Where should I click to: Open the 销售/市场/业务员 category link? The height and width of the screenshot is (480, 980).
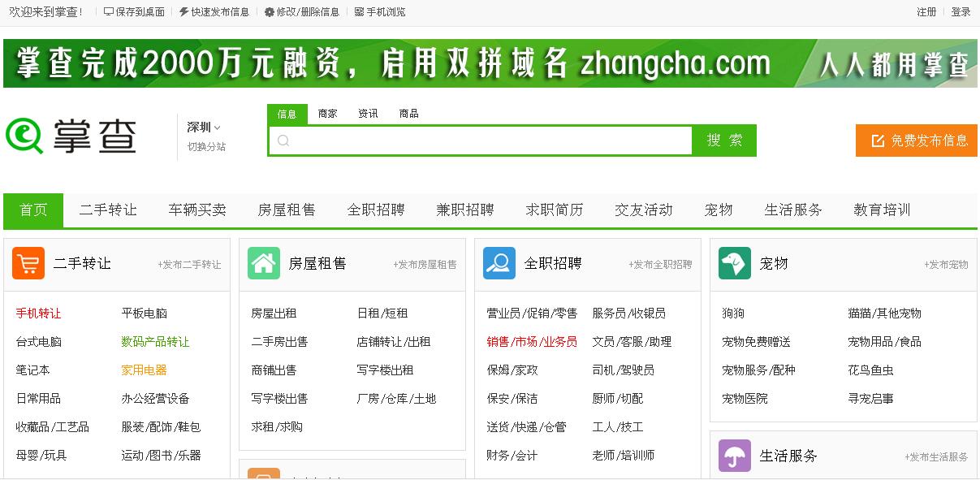click(532, 342)
